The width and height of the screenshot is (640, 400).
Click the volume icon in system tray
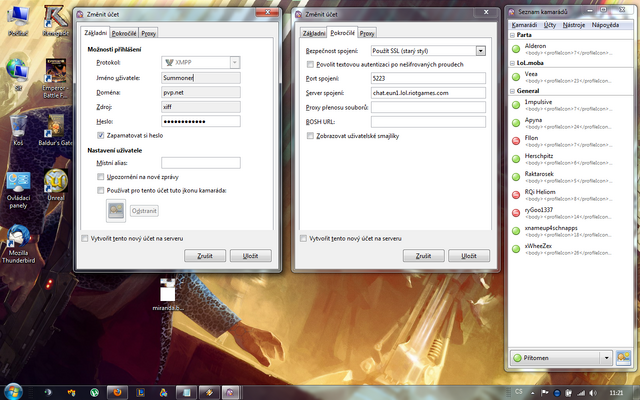point(592,393)
